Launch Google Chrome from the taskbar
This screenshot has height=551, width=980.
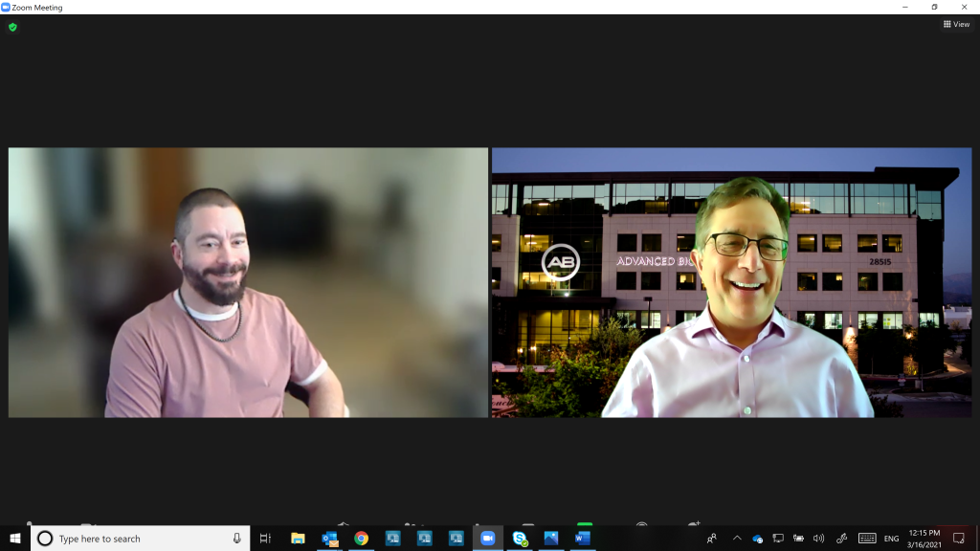click(x=361, y=539)
